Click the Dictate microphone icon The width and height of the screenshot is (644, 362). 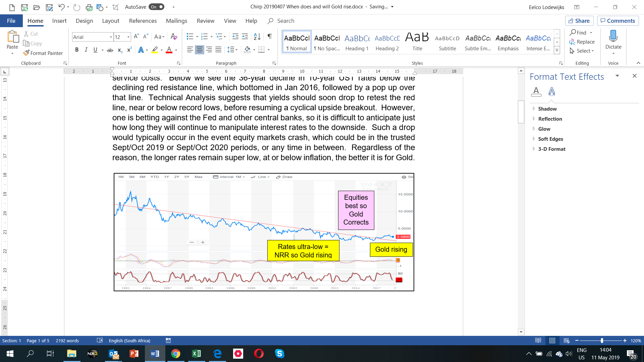pyautogui.click(x=613, y=36)
